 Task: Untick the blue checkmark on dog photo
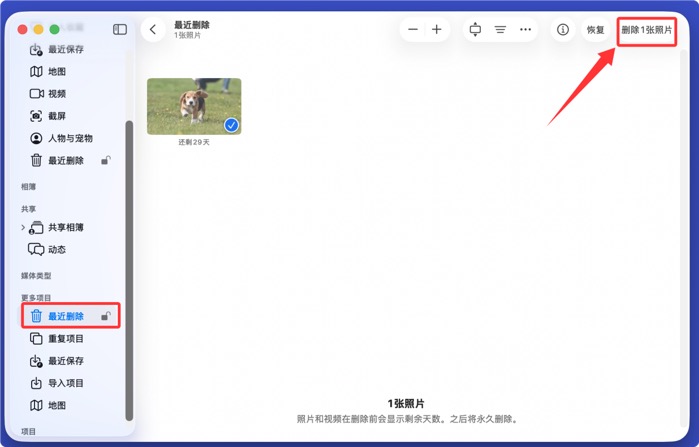tap(231, 125)
